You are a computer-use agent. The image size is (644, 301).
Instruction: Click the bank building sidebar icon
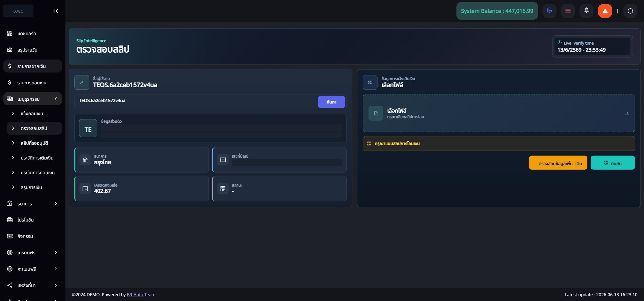coord(10,204)
